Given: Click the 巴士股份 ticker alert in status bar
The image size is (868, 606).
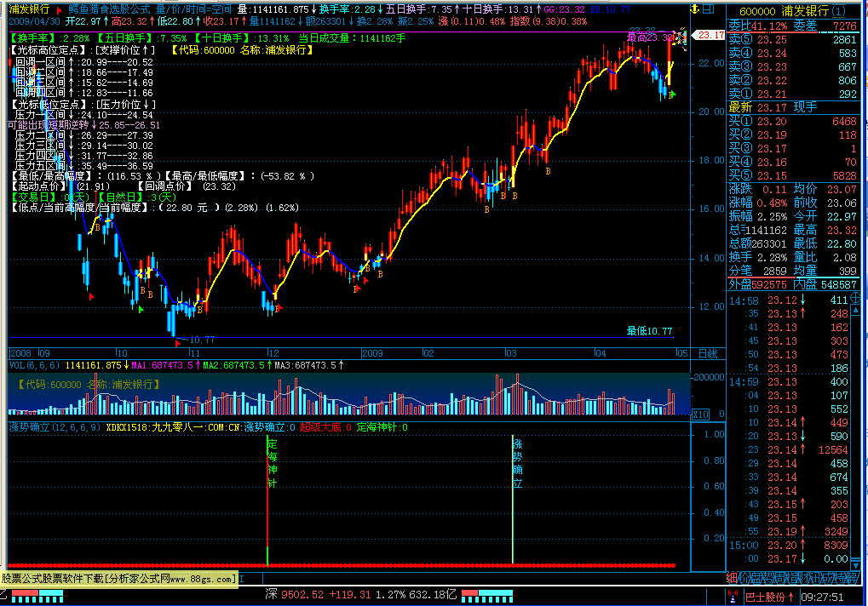Looking at the screenshot, I should click(x=769, y=597).
